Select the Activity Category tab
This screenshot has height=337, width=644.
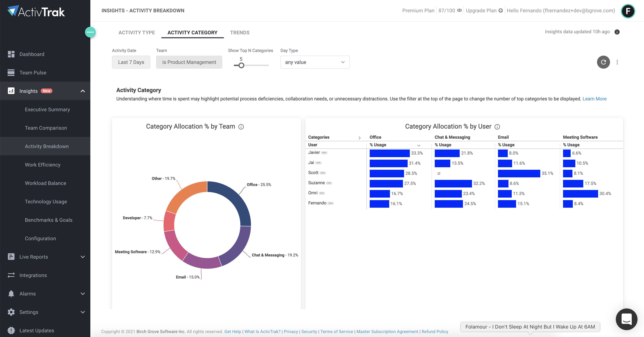[192, 33]
